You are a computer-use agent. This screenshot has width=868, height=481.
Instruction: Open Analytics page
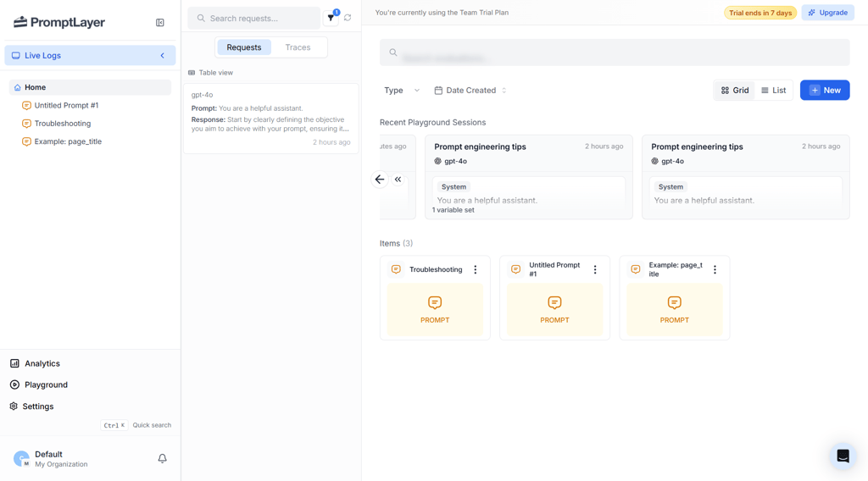tap(42, 363)
